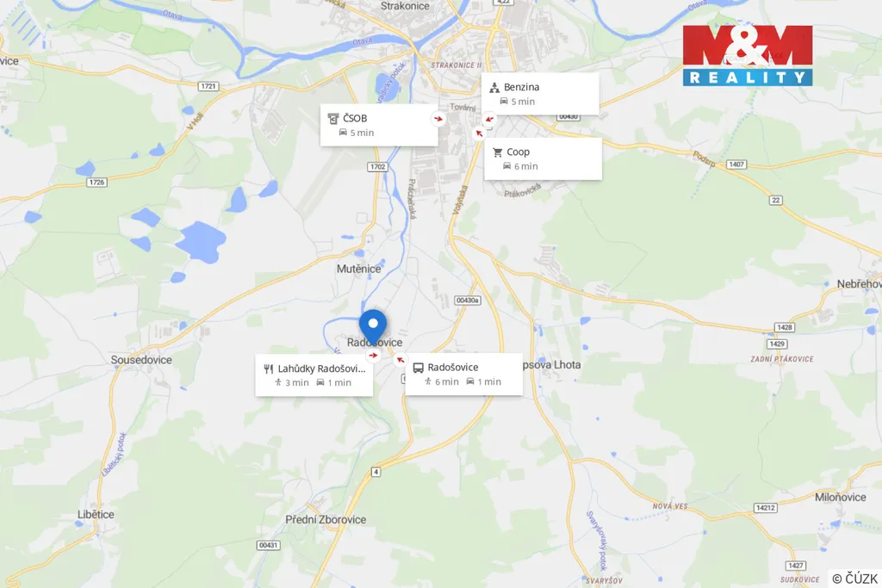Click the red arrow beside Benzina card
Viewport: 882px width, 588px height.
pyautogui.click(x=489, y=119)
